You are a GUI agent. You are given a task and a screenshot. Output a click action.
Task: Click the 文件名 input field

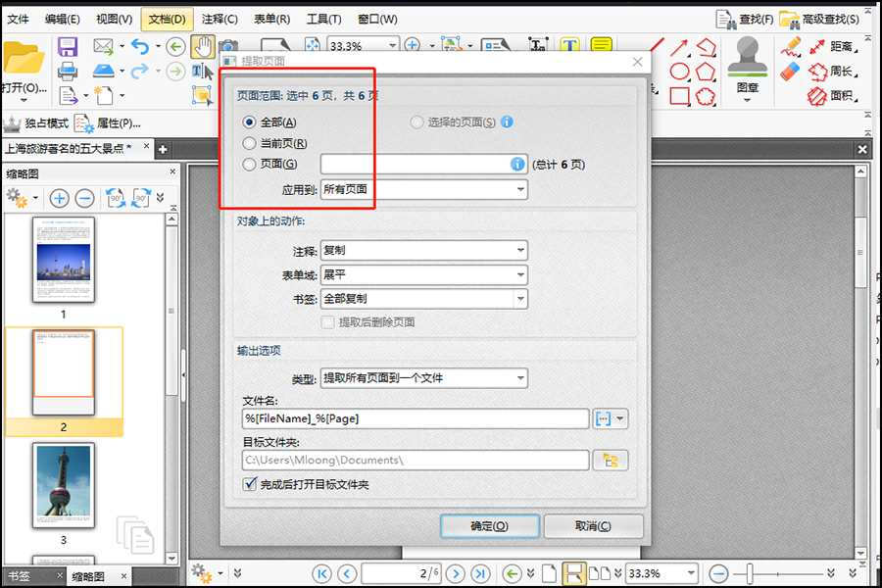point(416,418)
